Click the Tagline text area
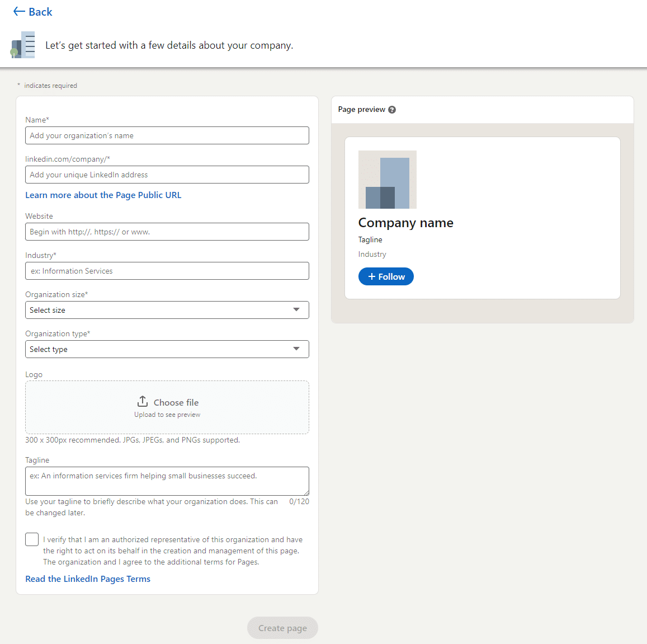 167,481
